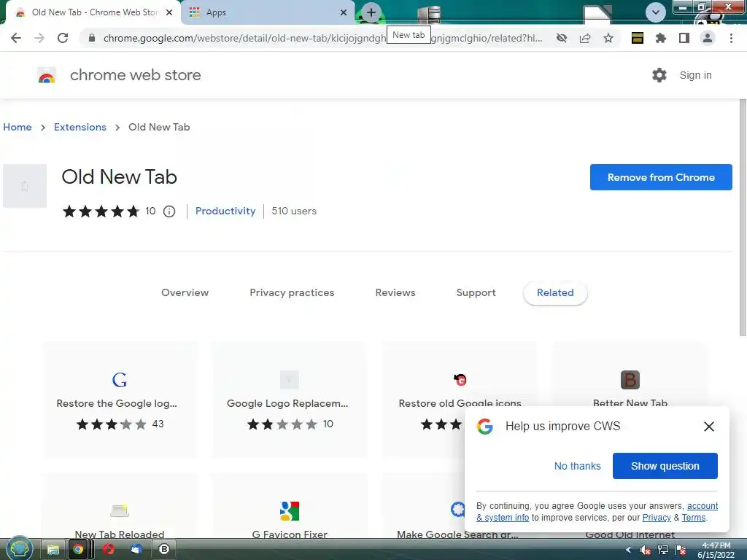Open Google Logo Replacement extension card
This screenshot has width=747, height=560.
pos(289,399)
